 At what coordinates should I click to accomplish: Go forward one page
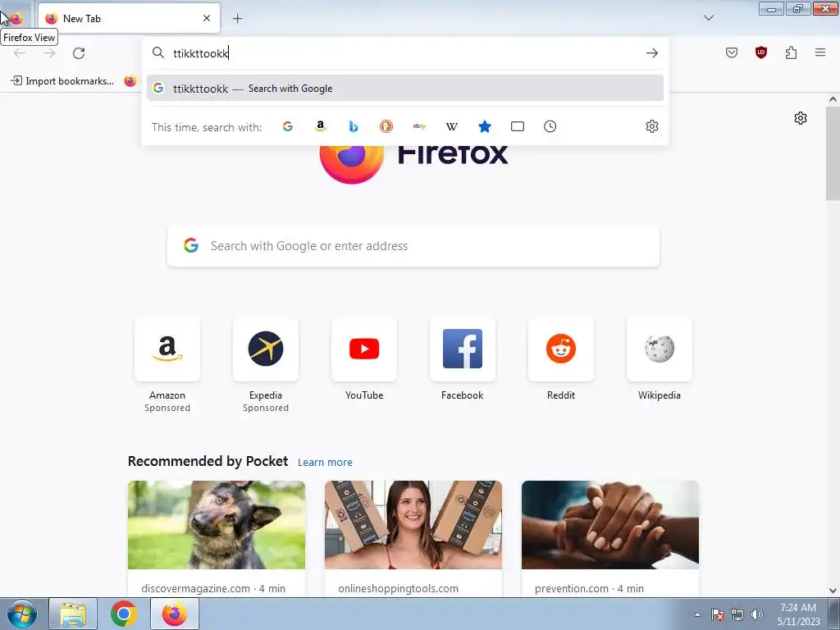pyautogui.click(x=49, y=53)
